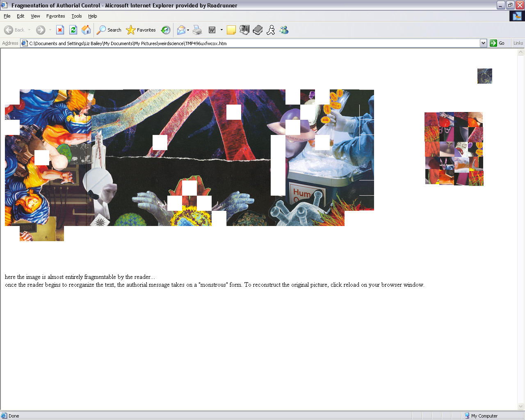Image resolution: width=525 pixels, height=420 pixels.
Task: Go to the Home page icon
Action: [x=86, y=30]
